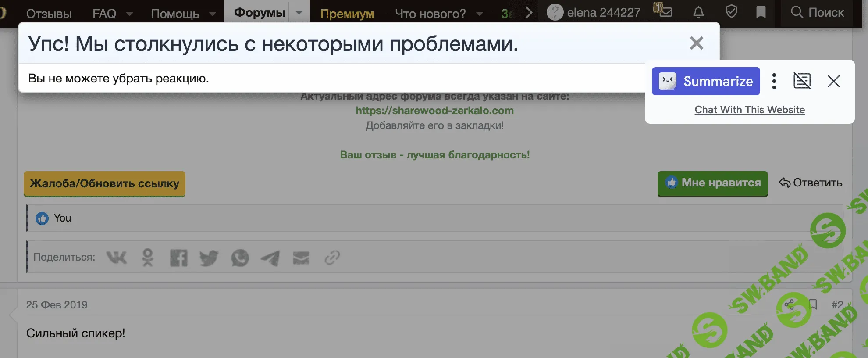Copy post link via chain icon
The image size is (868, 358).
pos(332,258)
